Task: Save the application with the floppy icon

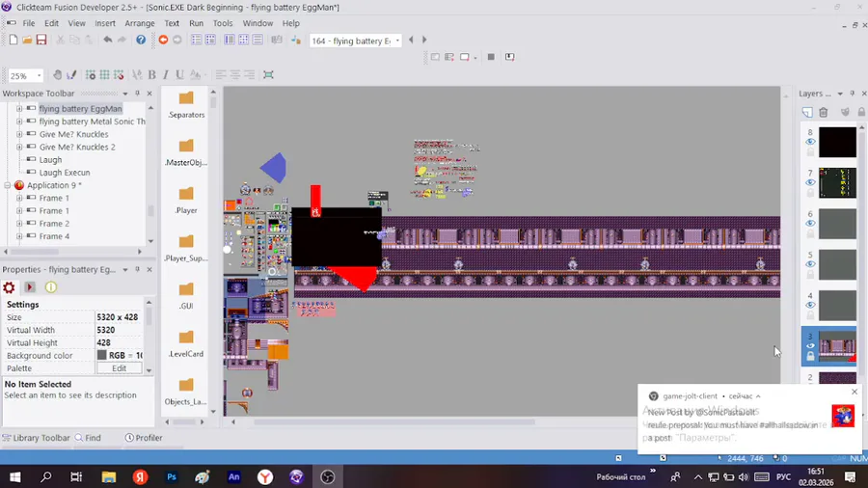Action: 41,40
